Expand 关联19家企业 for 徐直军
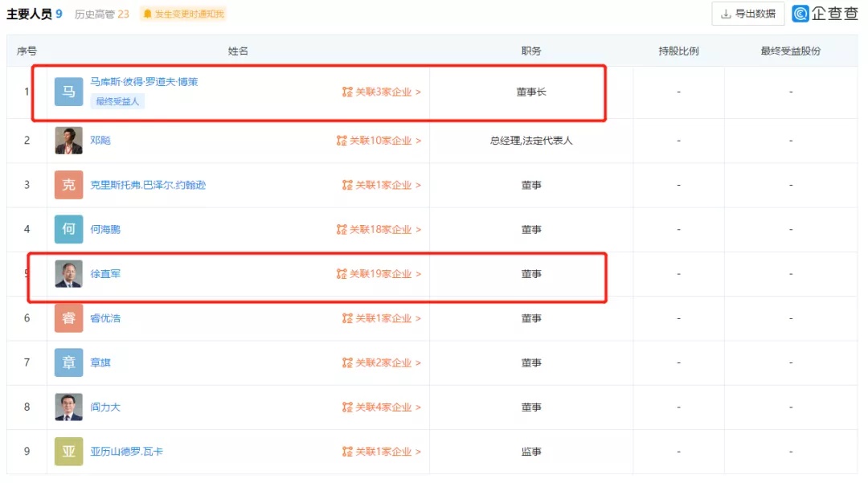The image size is (868, 483). pos(379,274)
